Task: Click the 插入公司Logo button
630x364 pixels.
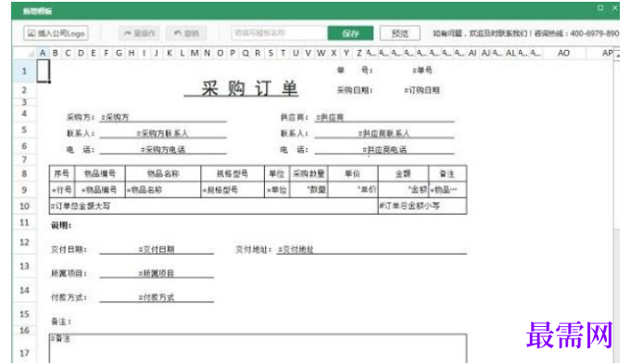Action: 56,33
